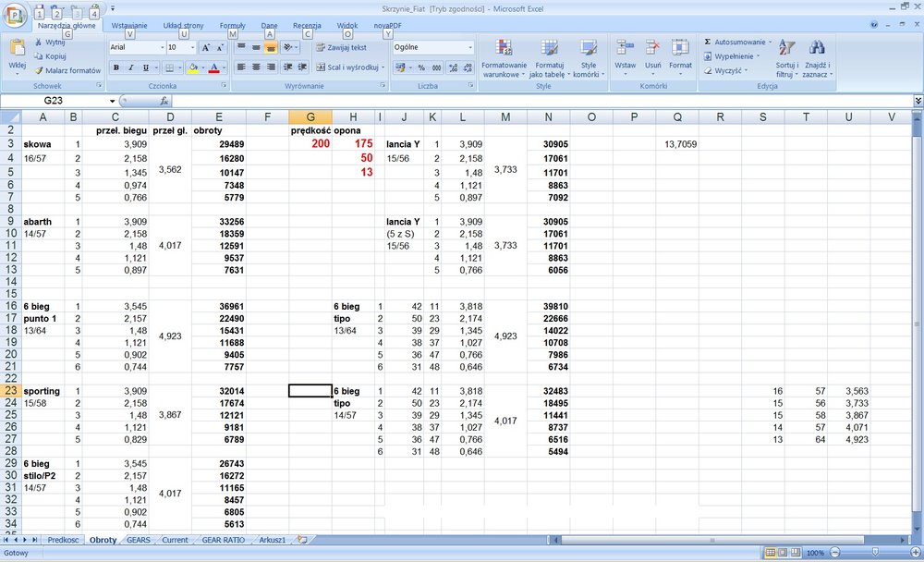Click the insert function fx icon
The image size is (924, 562).
point(164,101)
